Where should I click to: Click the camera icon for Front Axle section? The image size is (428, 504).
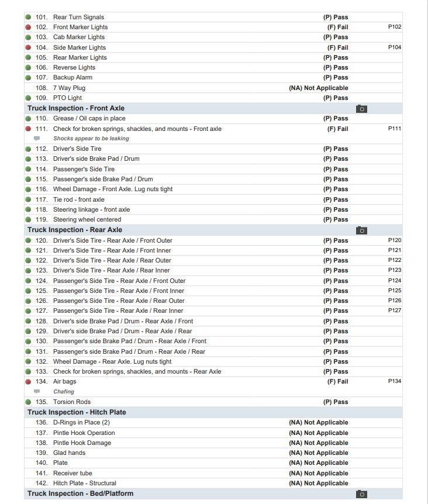(x=361, y=109)
